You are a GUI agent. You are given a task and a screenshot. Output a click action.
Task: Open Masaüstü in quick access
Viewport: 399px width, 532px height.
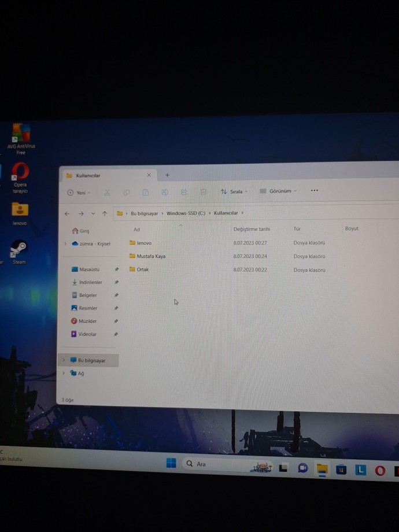[86, 269]
